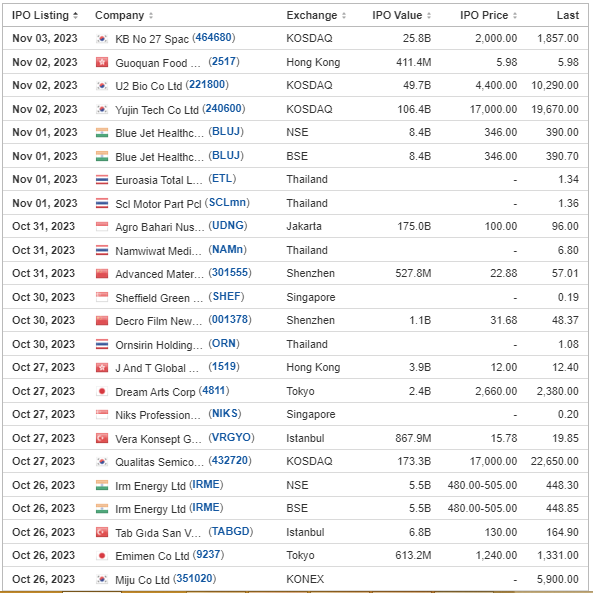Select company name 'KB No 27 Spac'

point(152,39)
